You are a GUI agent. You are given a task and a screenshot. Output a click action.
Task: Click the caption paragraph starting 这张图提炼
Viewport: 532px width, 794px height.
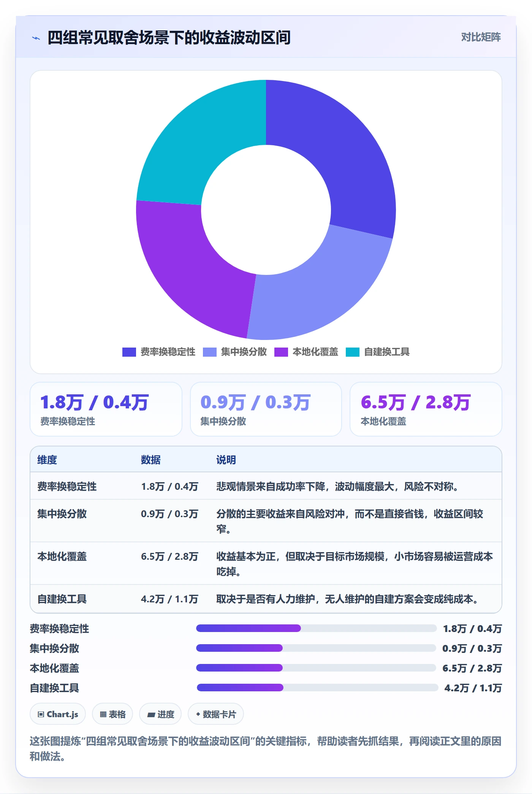pos(266,748)
